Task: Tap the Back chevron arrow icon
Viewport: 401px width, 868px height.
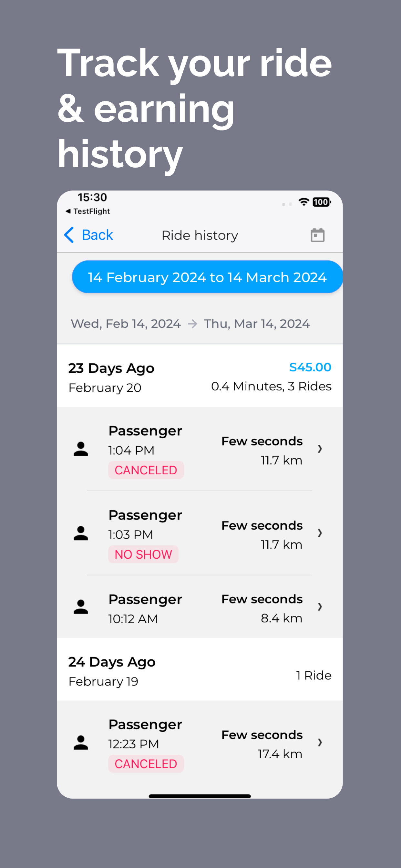Action: 69,235
